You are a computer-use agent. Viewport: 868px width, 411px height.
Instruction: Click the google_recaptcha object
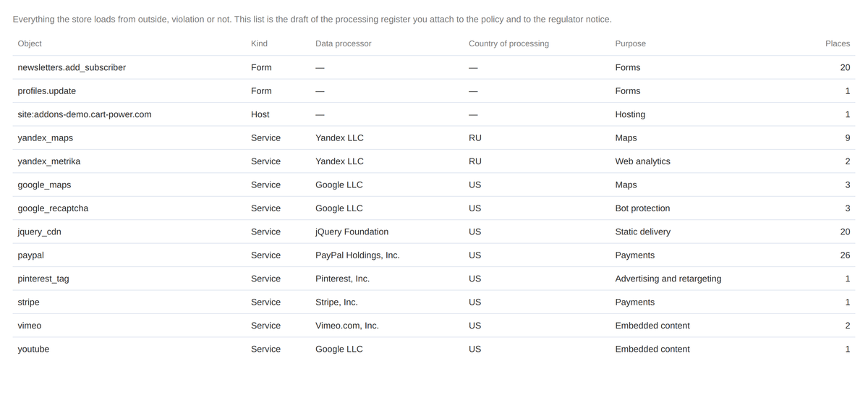point(53,208)
